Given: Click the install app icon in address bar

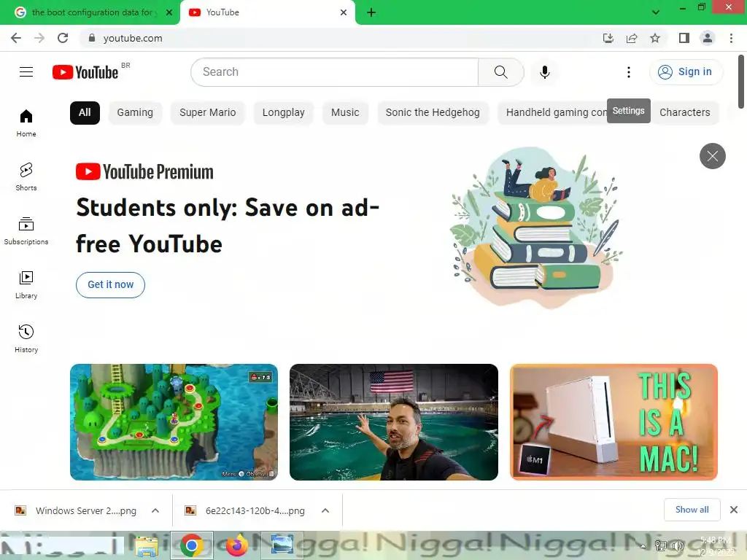Looking at the screenshot, I should pos(608,38).
